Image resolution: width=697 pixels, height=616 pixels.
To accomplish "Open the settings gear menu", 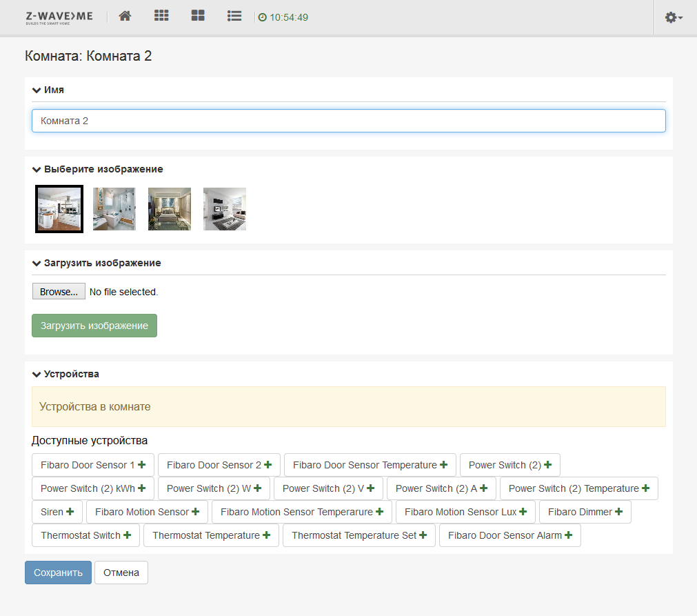I will pos(674,17).
